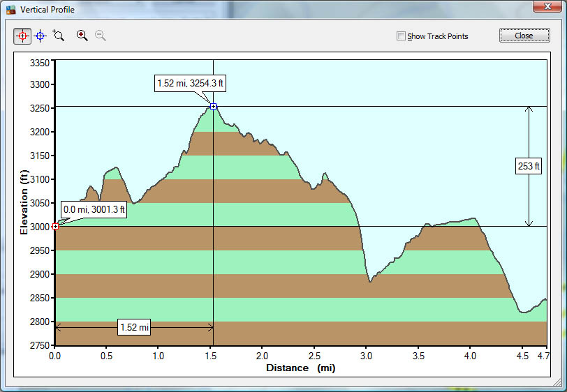Click the red start marker at 0.0 mi
567x392 pixels.
[x=55, y=226]
